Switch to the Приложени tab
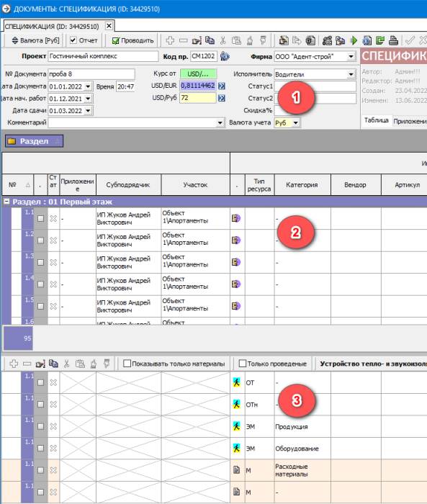 (410, 121)
